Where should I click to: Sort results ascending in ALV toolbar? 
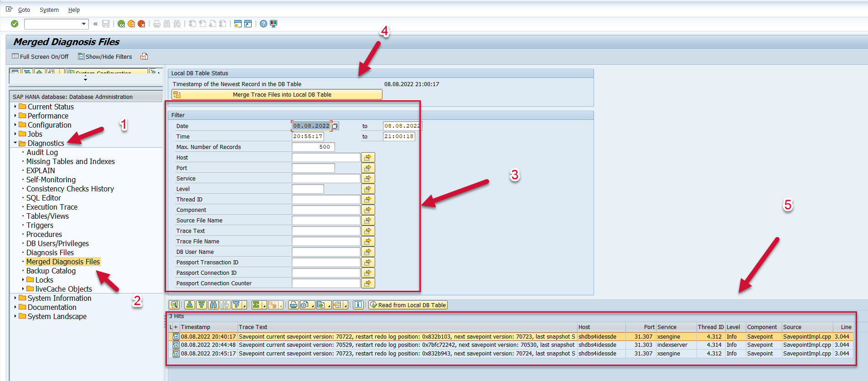(x=190, y=305)
